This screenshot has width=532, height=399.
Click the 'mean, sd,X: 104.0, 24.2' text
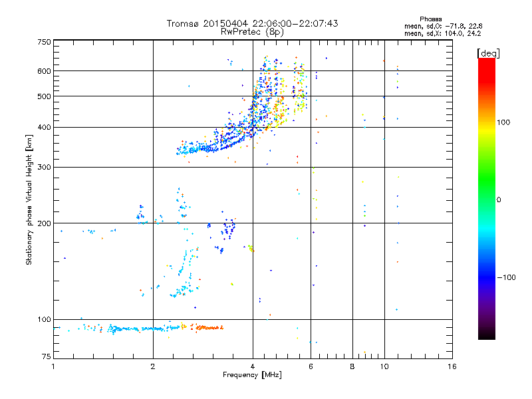442,33
